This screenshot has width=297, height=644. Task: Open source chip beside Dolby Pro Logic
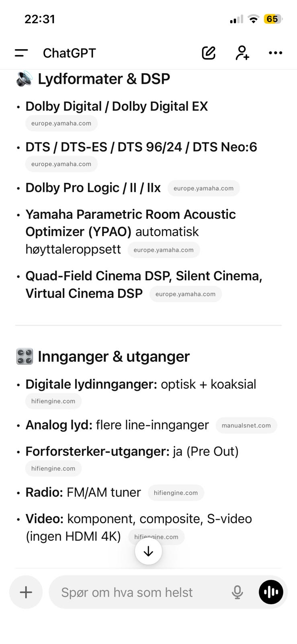203,188
